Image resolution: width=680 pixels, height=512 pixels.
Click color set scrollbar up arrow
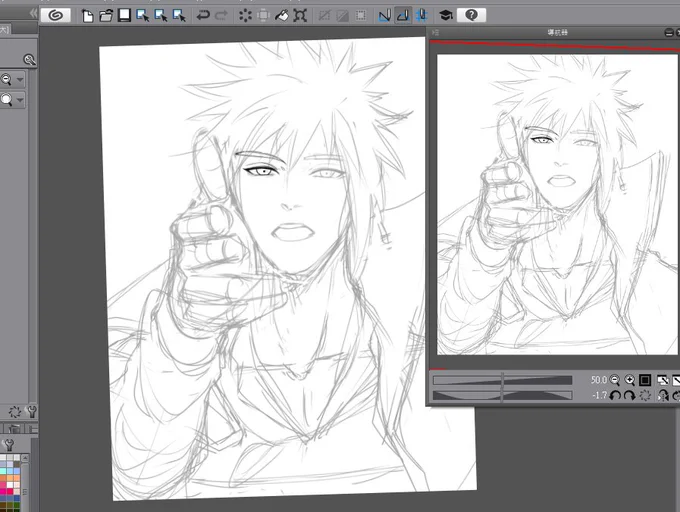25,458
